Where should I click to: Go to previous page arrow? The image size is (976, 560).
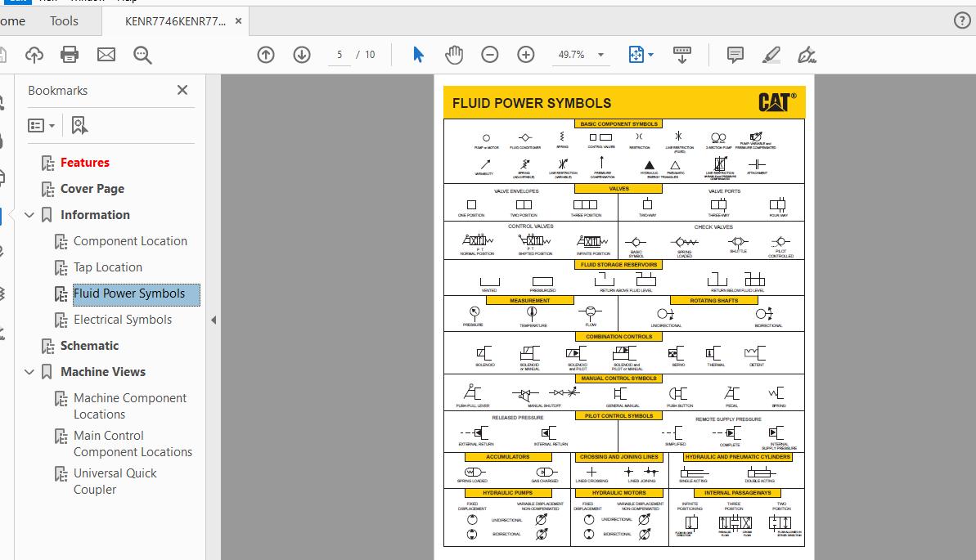click(x=266, y=55)
